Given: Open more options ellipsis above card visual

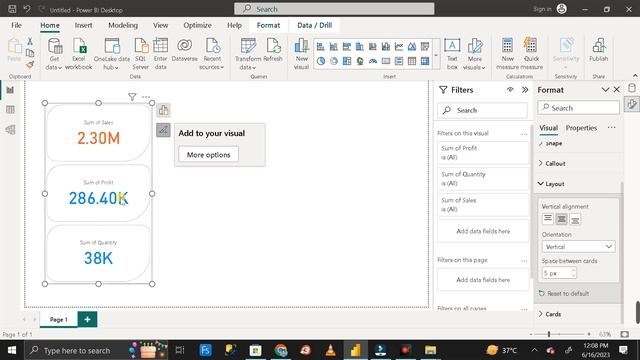Looking at the screenshot, I should 146,97.
